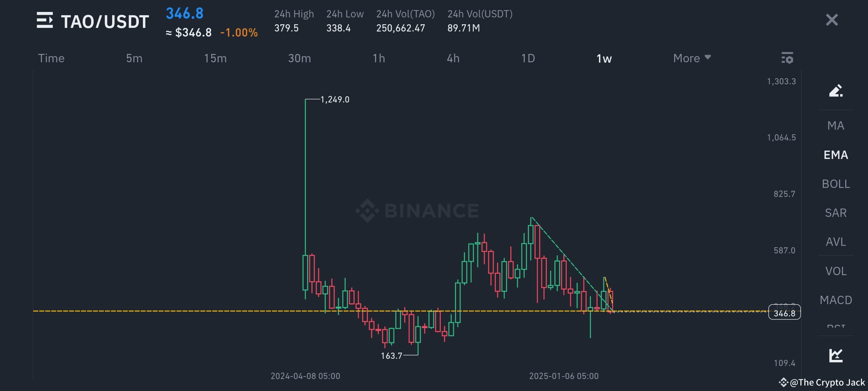Screen dimensions: 868x391
Task: Select the 4h timeframe tab
Action: coord(453,58)
